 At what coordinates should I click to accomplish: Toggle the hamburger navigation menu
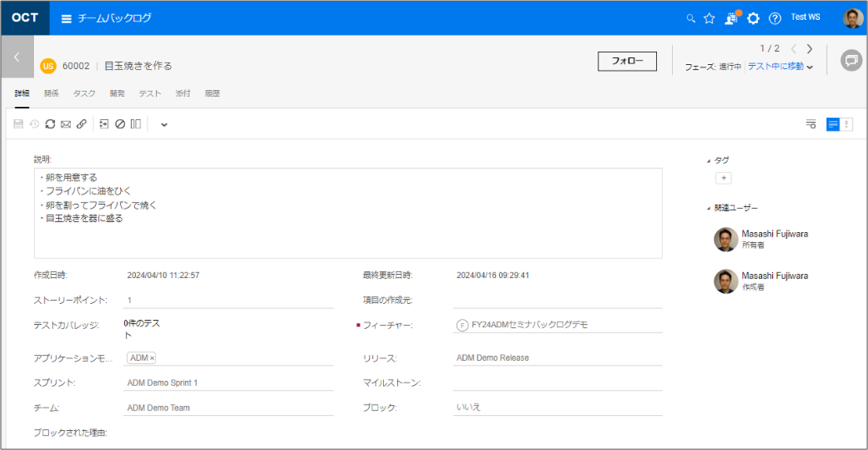67,18
